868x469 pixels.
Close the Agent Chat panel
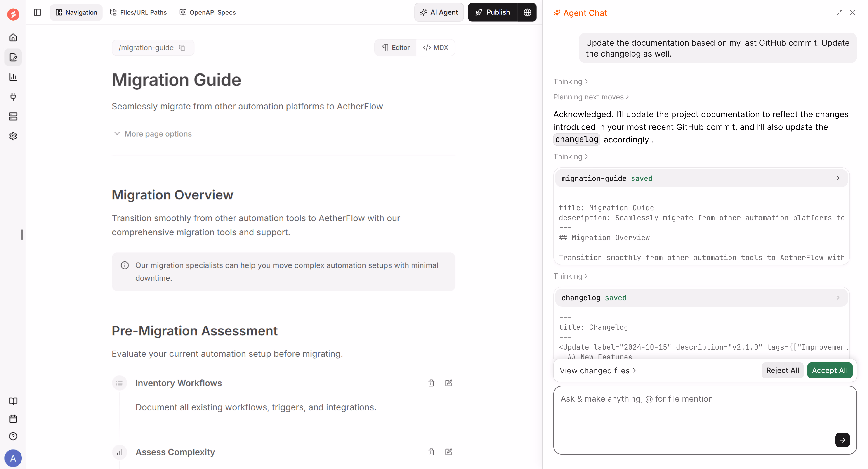[x=852, y=13]
